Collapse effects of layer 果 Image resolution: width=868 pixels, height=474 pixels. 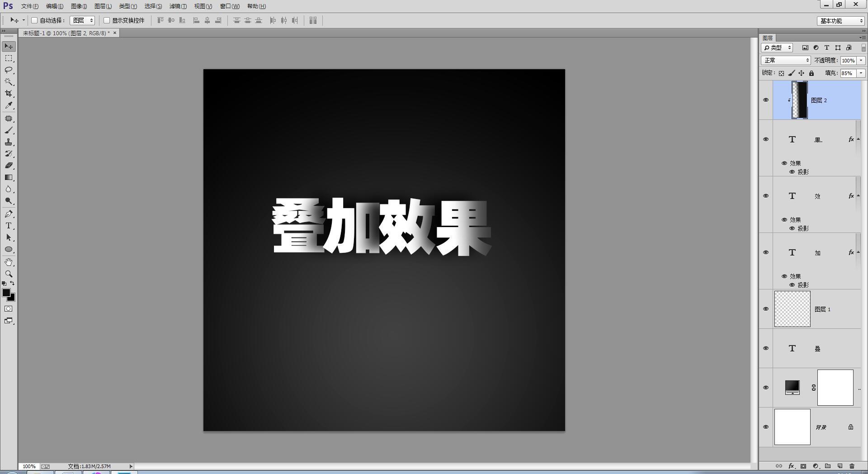859,139
